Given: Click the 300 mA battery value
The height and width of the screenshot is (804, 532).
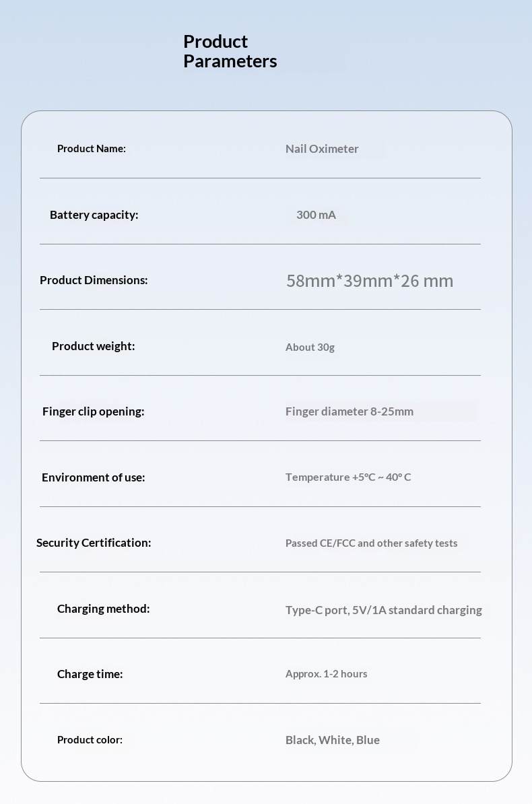Looking at the screenshot, I should point(316,215).
